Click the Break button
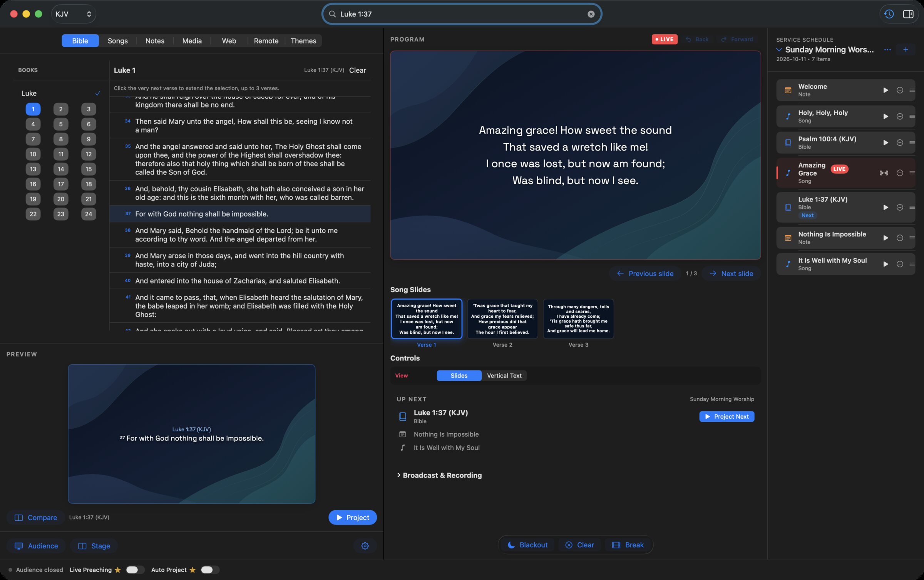The height and width of the screenshot is (580, 924). [x=628, y=545]
